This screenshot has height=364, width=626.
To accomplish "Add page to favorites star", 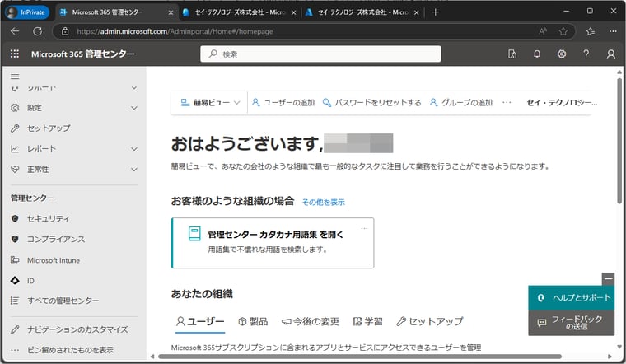I will coord(563,31).
